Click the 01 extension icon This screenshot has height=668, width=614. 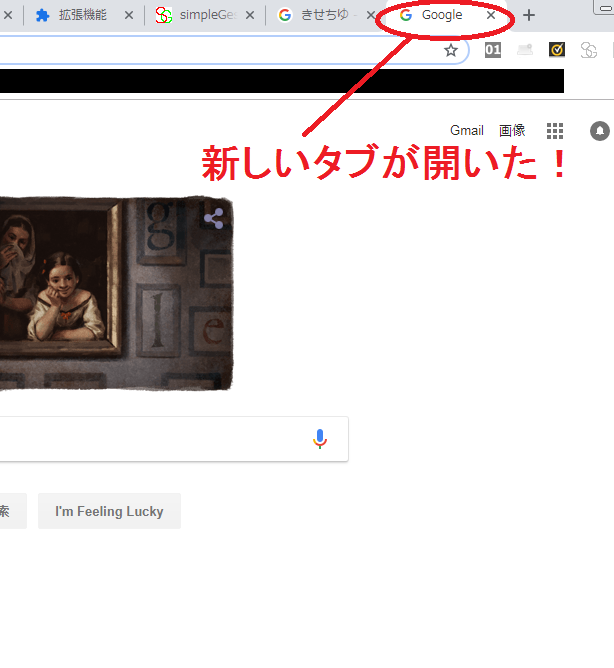(x=493, y=50)
